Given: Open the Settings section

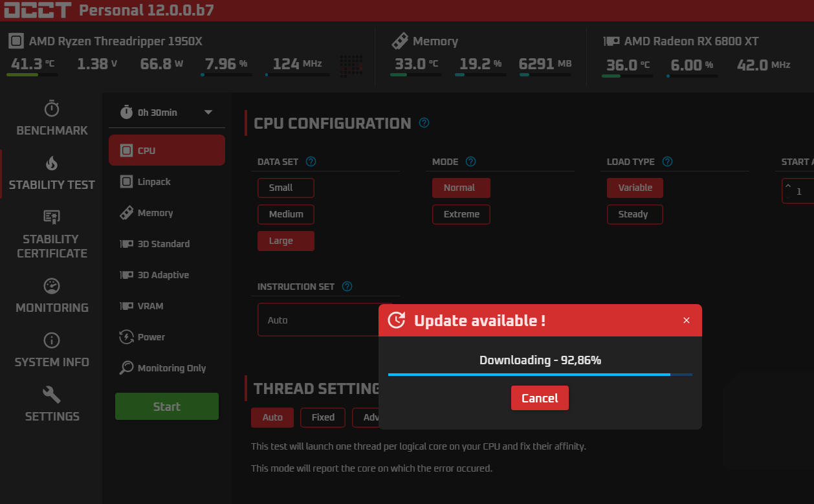Looking at the screenshot, I should tap(52, 404).
